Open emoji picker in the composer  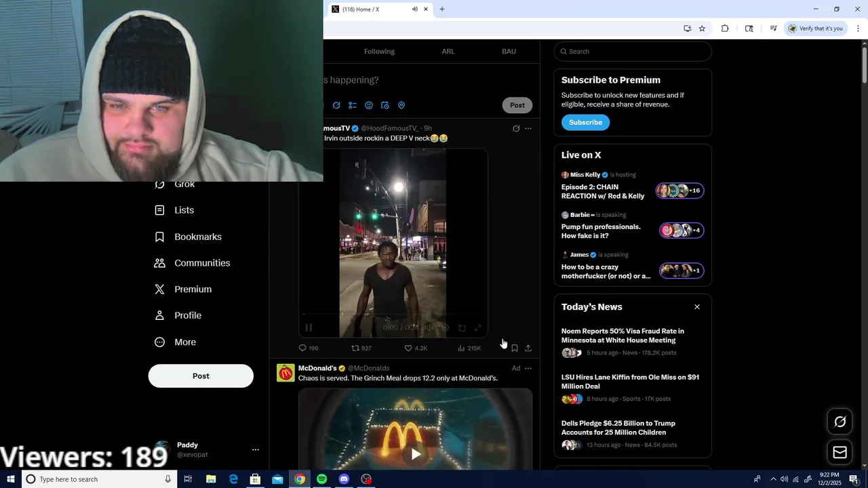369,105
